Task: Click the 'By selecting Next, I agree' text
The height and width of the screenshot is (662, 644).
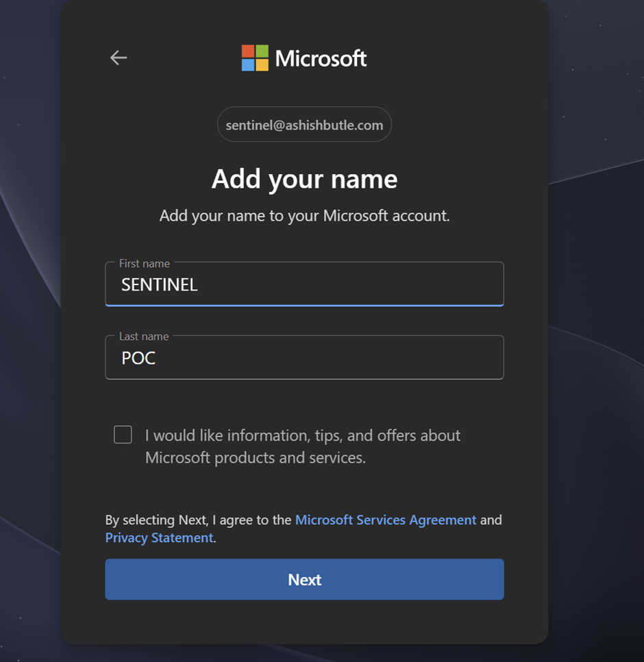Action: [199, 520]
